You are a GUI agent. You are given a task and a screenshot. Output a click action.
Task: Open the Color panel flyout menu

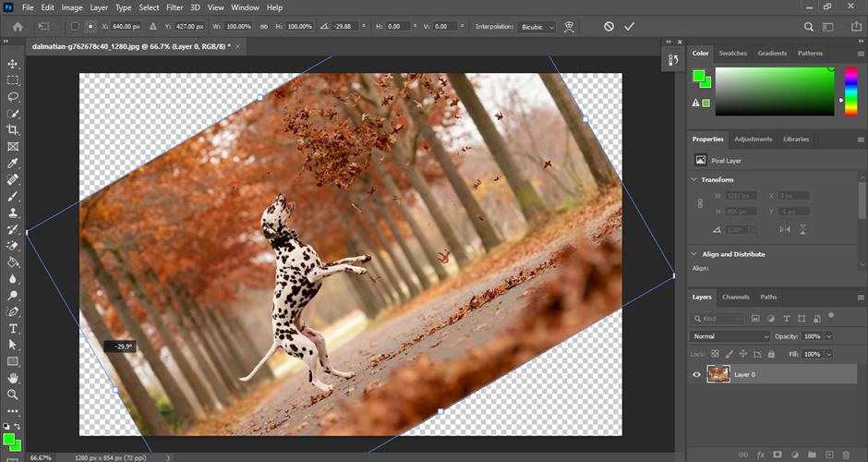tap(861, 54)
